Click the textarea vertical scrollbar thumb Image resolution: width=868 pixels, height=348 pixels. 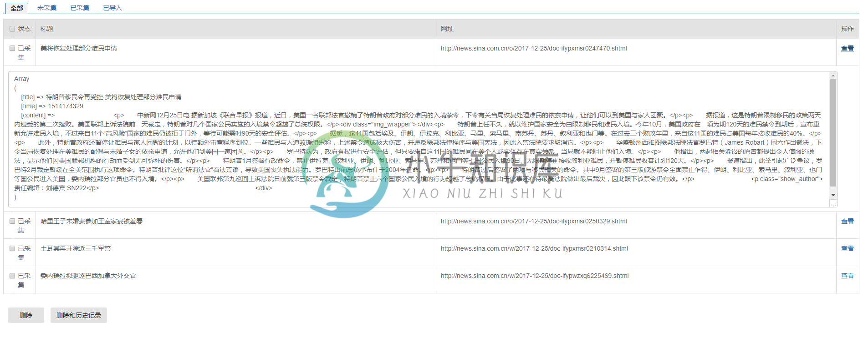(833, 133)
